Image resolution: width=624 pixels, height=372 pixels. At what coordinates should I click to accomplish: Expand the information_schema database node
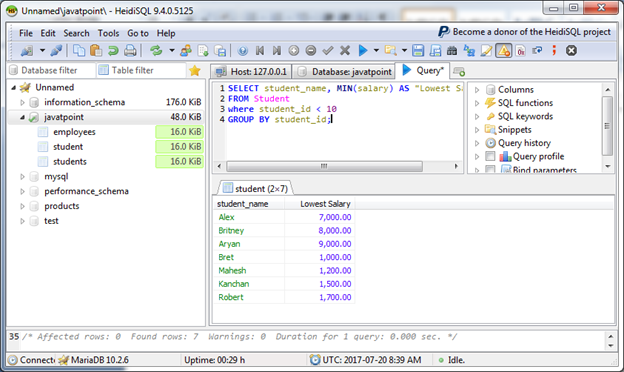pyautogui.click(x=22, y=103)
